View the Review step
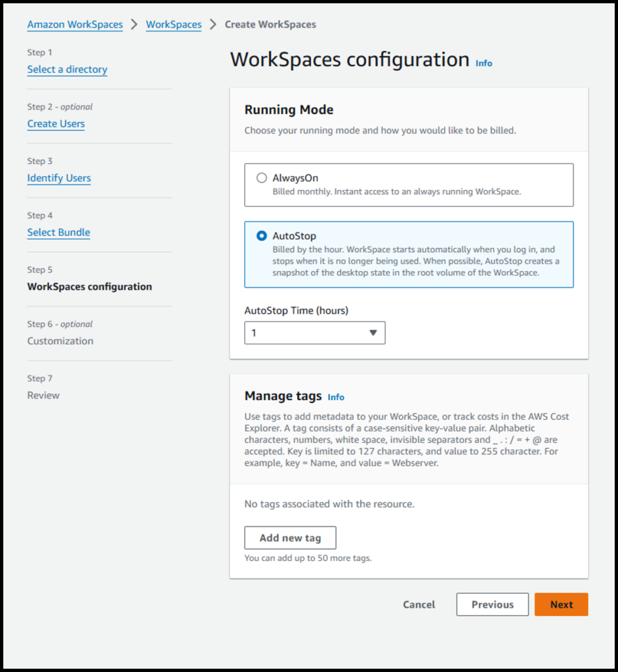The image size is (618, 672). click(x=43, y=395)
